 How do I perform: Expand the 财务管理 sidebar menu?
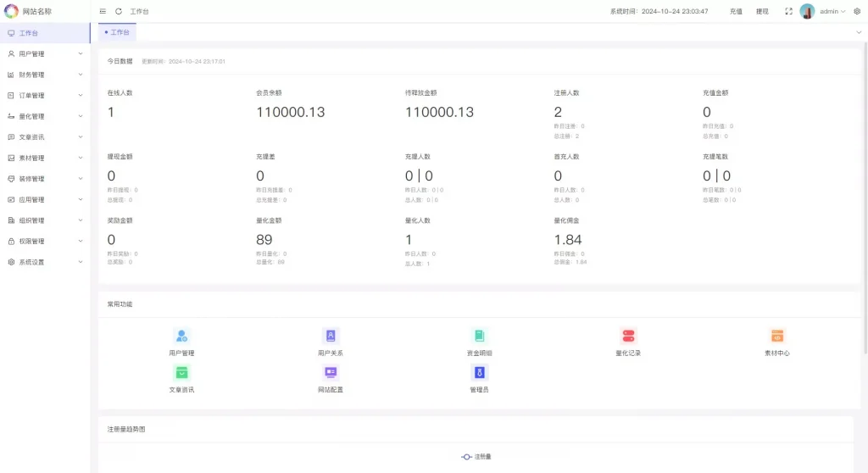coord(45,75)
